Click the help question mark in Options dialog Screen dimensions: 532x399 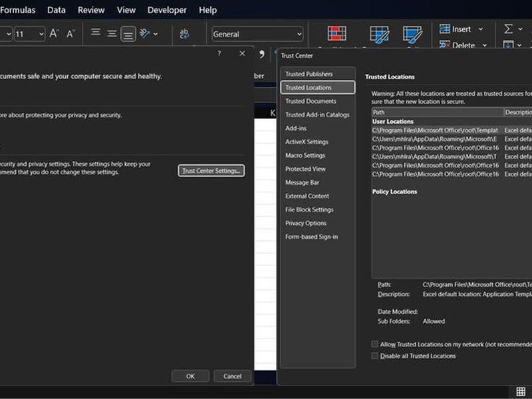pyautogui.click(x=219, y=53)
